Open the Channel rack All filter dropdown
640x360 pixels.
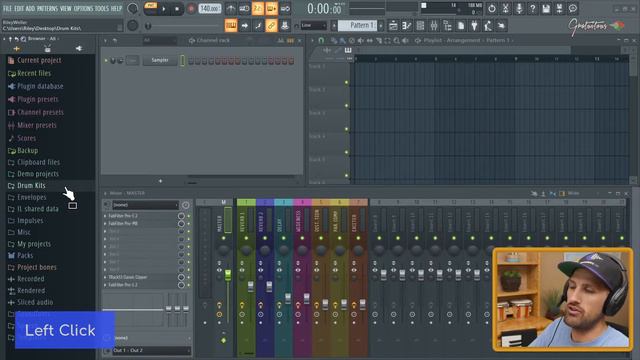(x=160, y=40)
